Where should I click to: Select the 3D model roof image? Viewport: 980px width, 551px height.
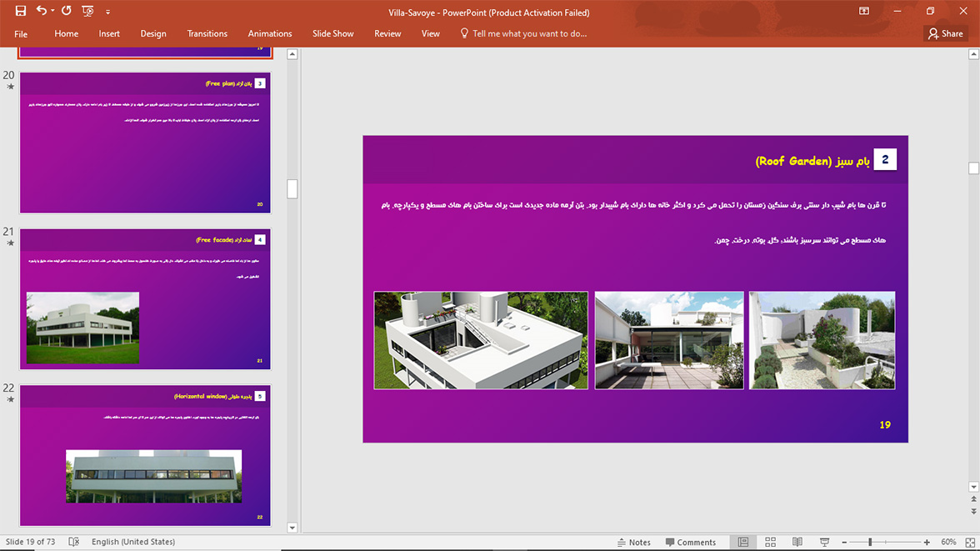(481, 340)
